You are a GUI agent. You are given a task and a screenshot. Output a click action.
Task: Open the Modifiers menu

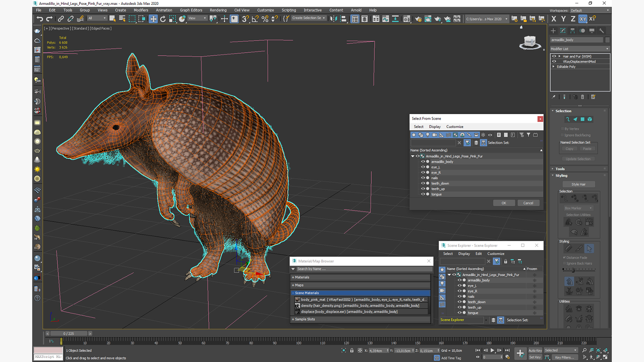[141, 10]
